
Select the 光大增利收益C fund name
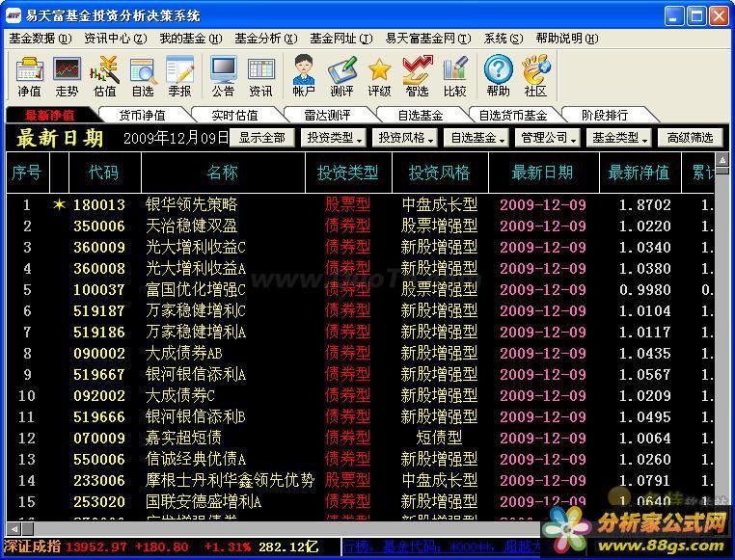click(x=196, y=247)
